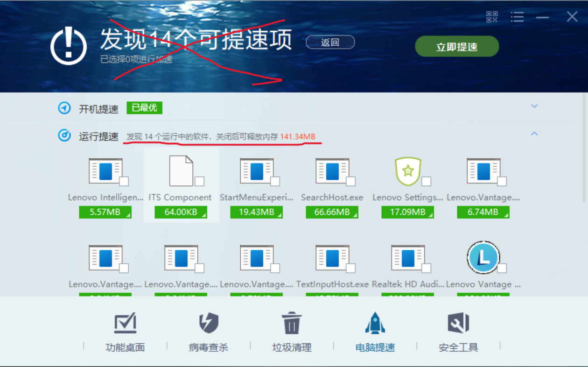Check the TextInputHost.exe checkbox
Screen dimensions: 588x367
point(350,268)
